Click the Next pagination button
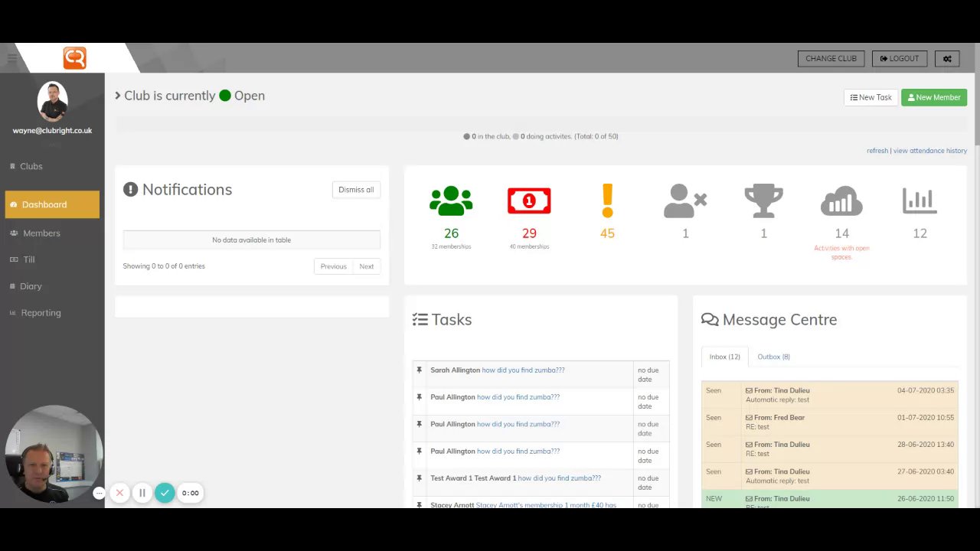The width and height of the screenshot is (980, 551). tap(367, 266)
